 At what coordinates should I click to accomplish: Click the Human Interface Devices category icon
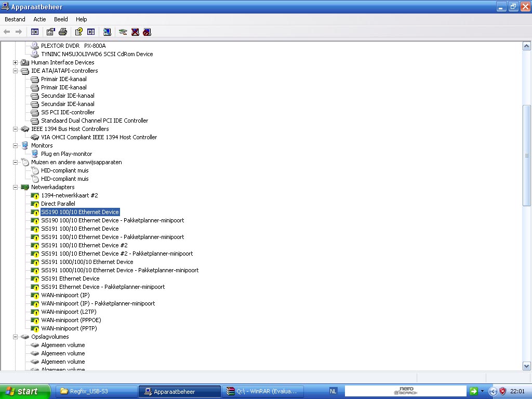[x=25, y=62]
